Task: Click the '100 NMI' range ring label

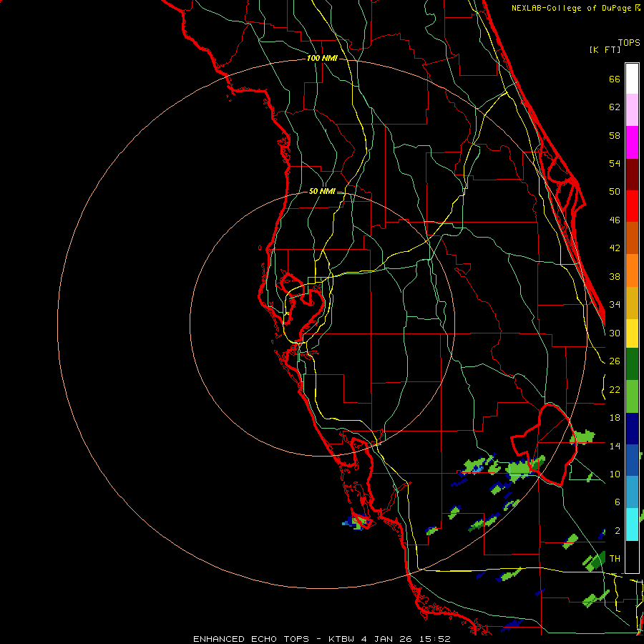Action: point(322,59)
